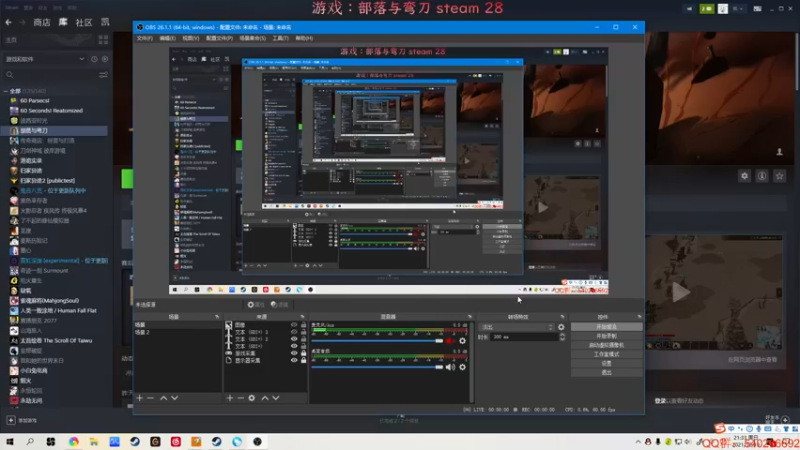Open the desktop audio gear settings
The width and height of the screenshot is (800, 450).
click(x=462, y=367)
